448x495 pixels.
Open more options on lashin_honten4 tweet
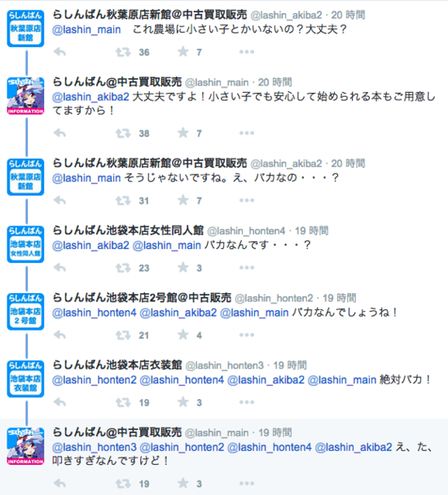tap(247, 268)
